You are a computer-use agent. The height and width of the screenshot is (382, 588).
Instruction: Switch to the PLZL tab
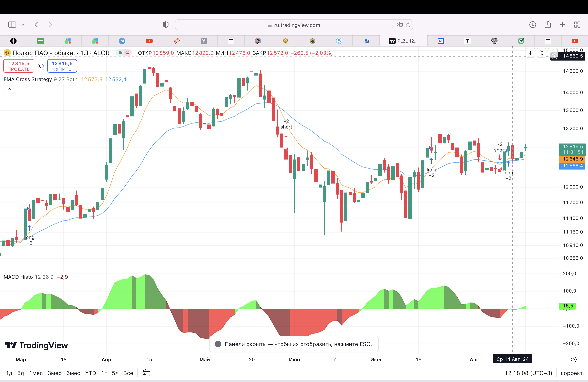[403, 41]
